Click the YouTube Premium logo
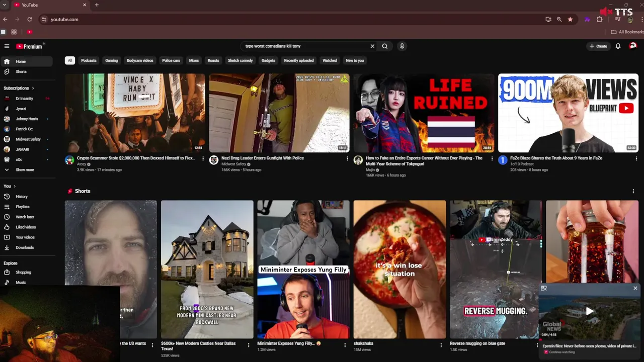Viewport: 644px width, 362px height. (30, 46)
